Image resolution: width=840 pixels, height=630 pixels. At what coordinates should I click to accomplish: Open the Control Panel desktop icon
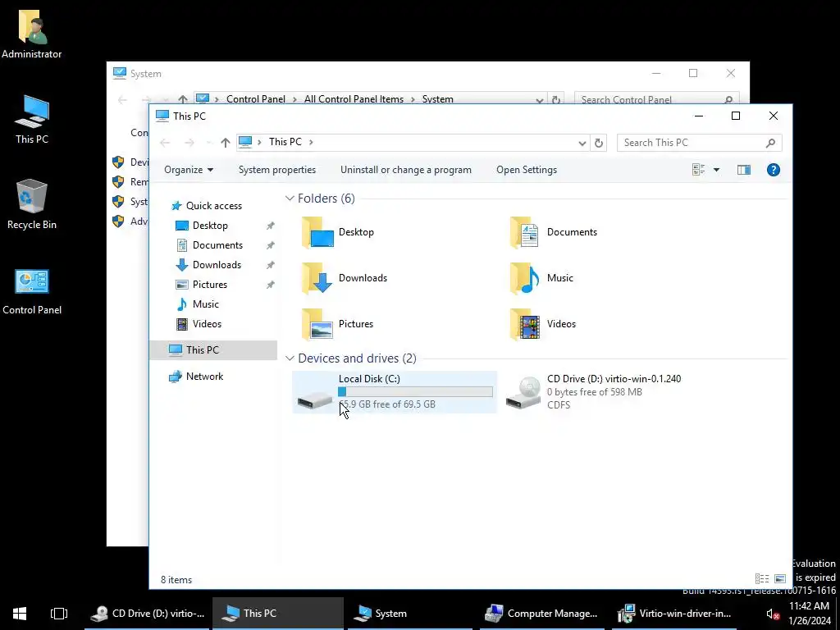[x=32, y=291]
